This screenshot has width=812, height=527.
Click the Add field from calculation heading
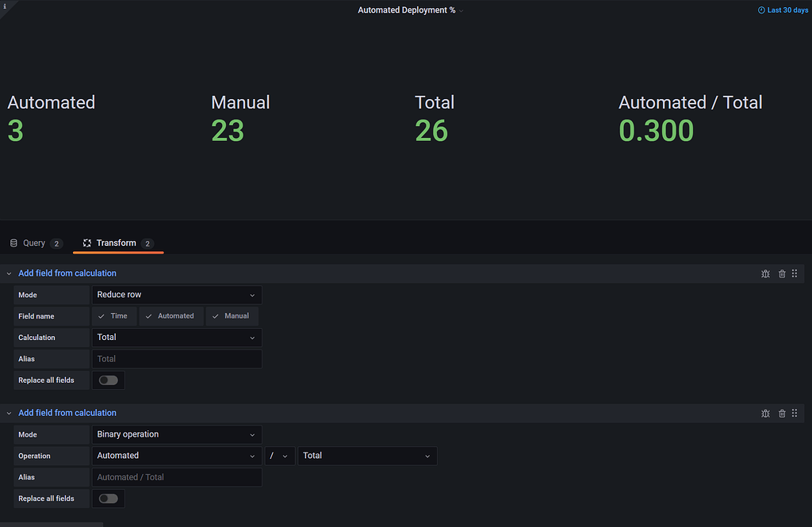coord(67,273)
